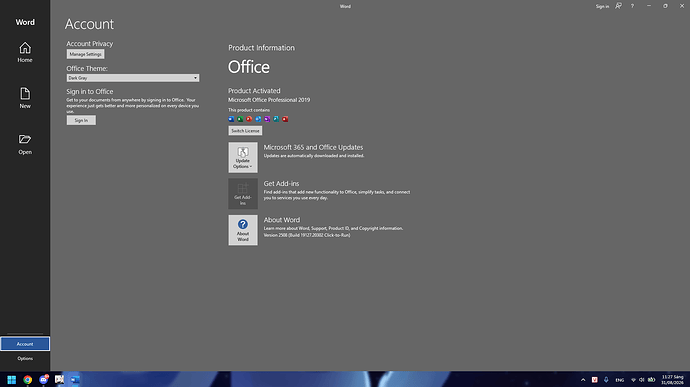Screen dimensions: 690x387
Task: Click the red V tray icon
Action: point(595,380)
